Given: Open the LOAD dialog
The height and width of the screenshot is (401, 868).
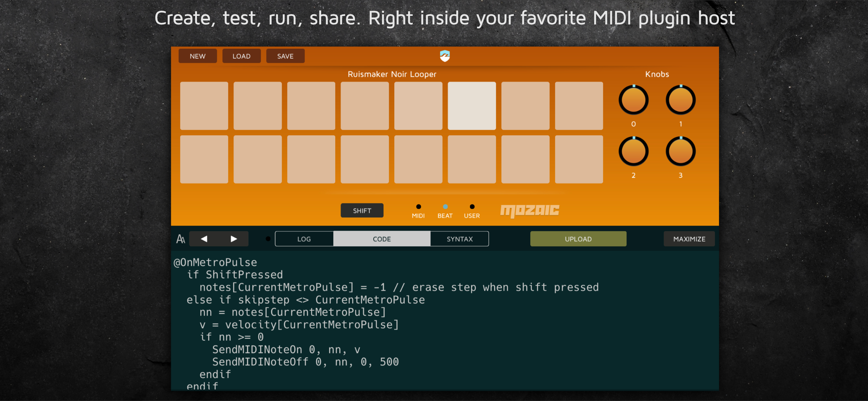Looking at the screenshot, I should click(241, 56).
